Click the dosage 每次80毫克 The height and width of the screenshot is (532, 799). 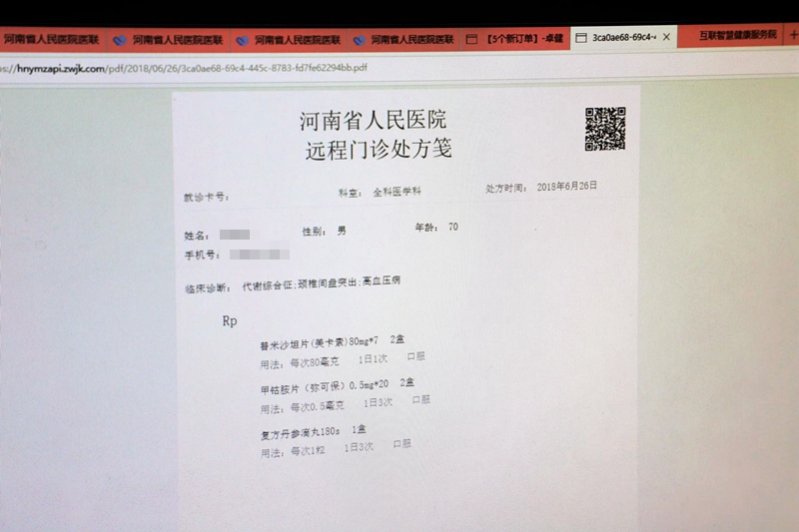coord(315,362)
